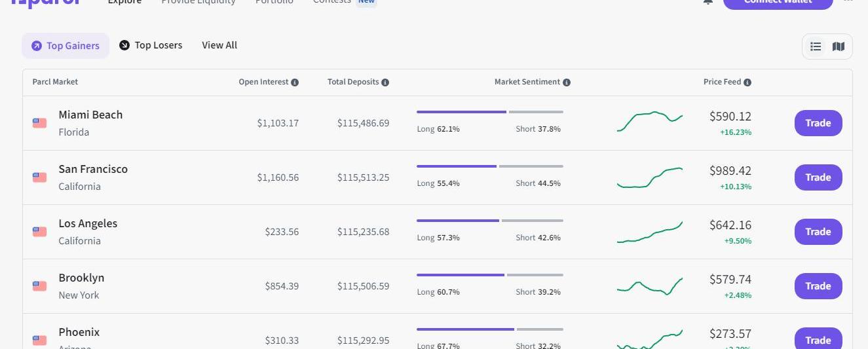Click the Miami Beach flag icon
Image resolution: width=868 pixels, height=349 pixels.
tap(39, 123)
